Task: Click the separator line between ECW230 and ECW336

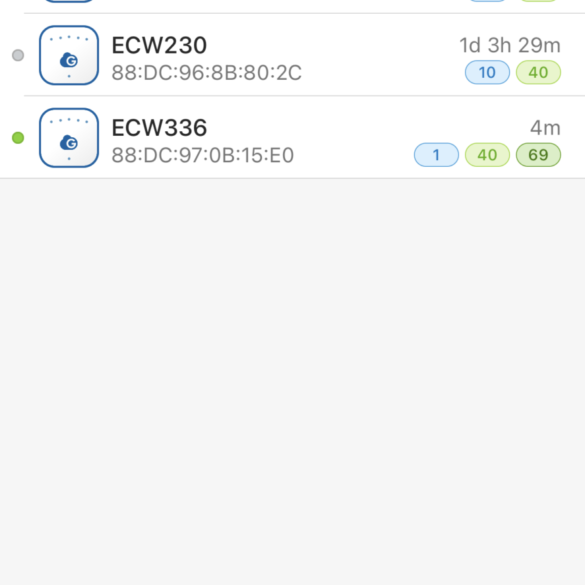Action: pos(304,96)
